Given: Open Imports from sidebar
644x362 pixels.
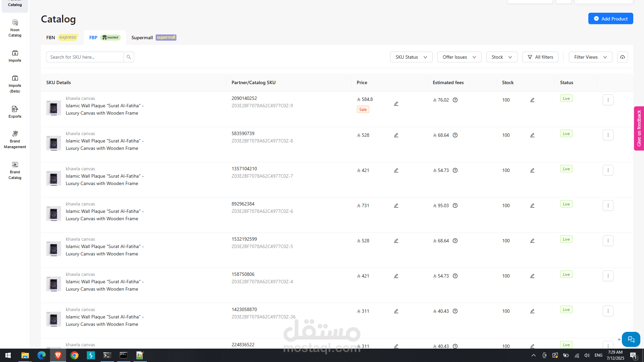Looking at the screenshot, I should (x=15, y=56).
